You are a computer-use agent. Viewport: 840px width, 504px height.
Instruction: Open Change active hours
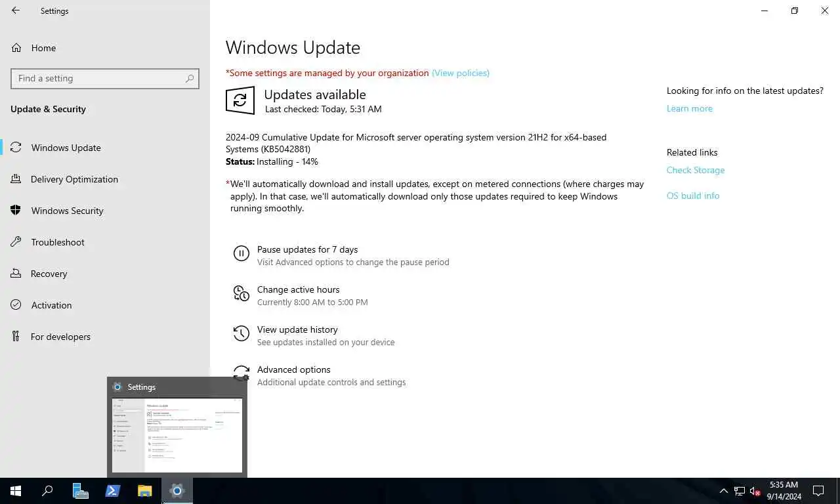(x=299, y=289)
